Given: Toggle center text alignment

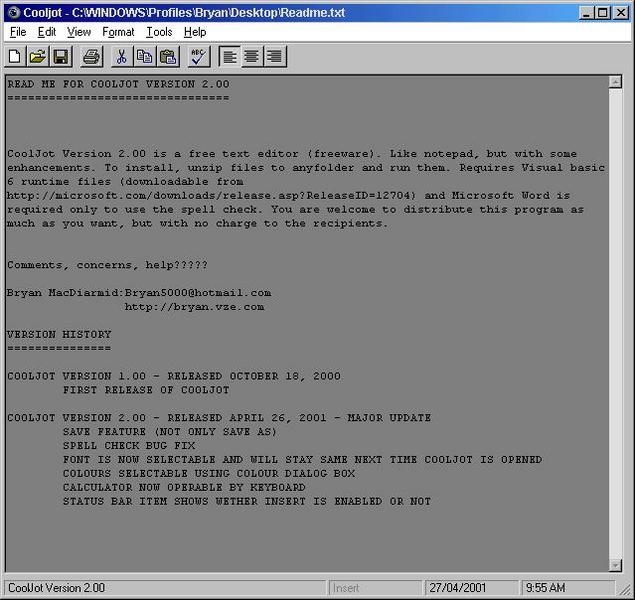Looking at the screenshot, I should (252, 56).
